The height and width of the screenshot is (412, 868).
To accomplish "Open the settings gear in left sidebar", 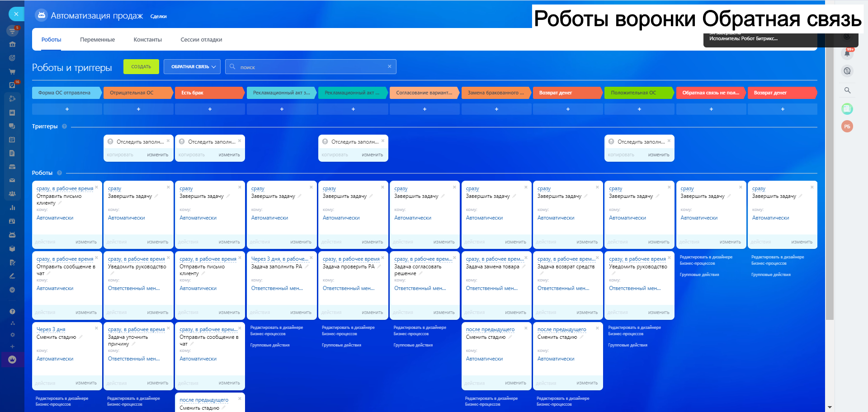I will pos(12,335).
